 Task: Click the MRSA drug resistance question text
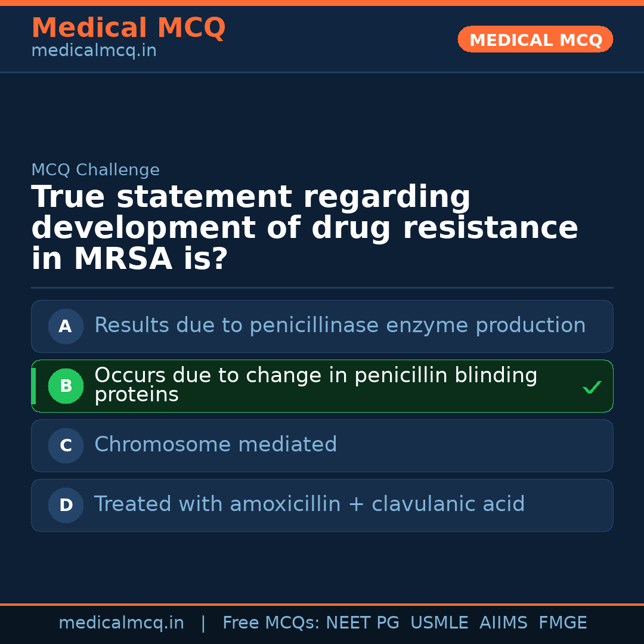[304, 228]
